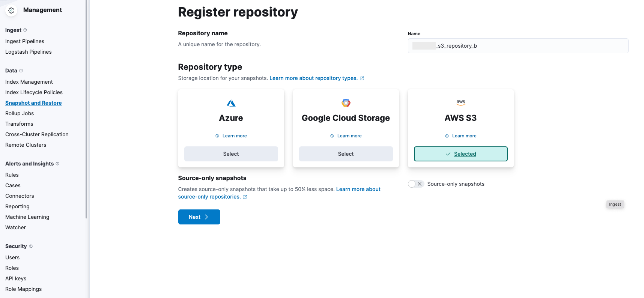The height and width of the screenshot is (298, 644).
Task: Open Index Lifecycle Policies
Action: [x=34, y=92]
